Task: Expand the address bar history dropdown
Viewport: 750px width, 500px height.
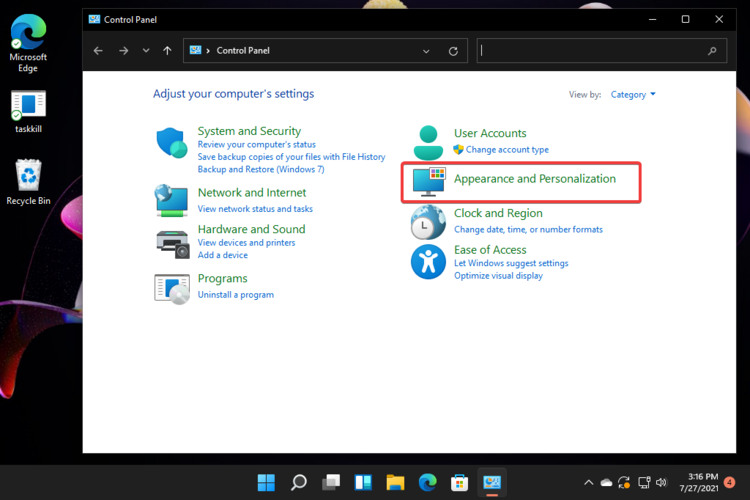Action: click(x=426, y=51)
